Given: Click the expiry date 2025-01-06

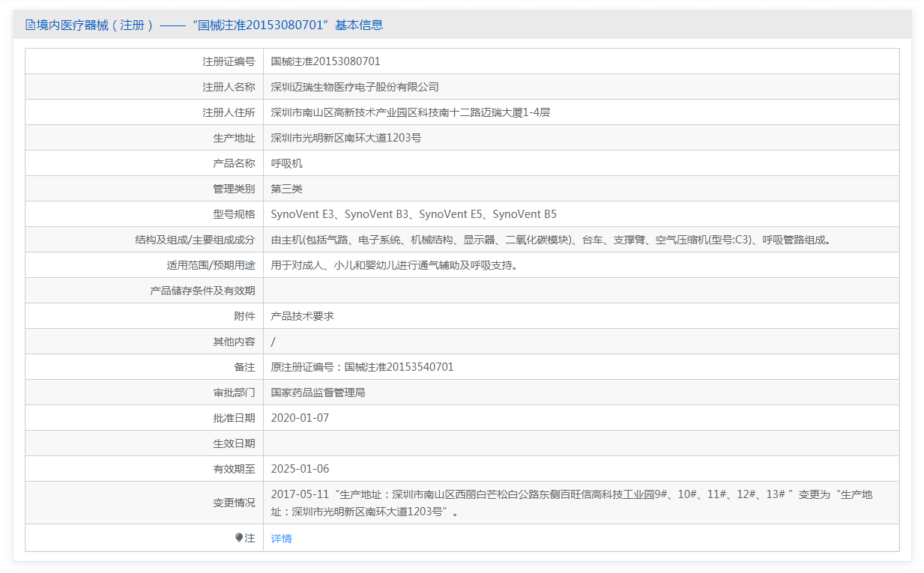Looking at the screenshot, I should [x=300, y=469].
